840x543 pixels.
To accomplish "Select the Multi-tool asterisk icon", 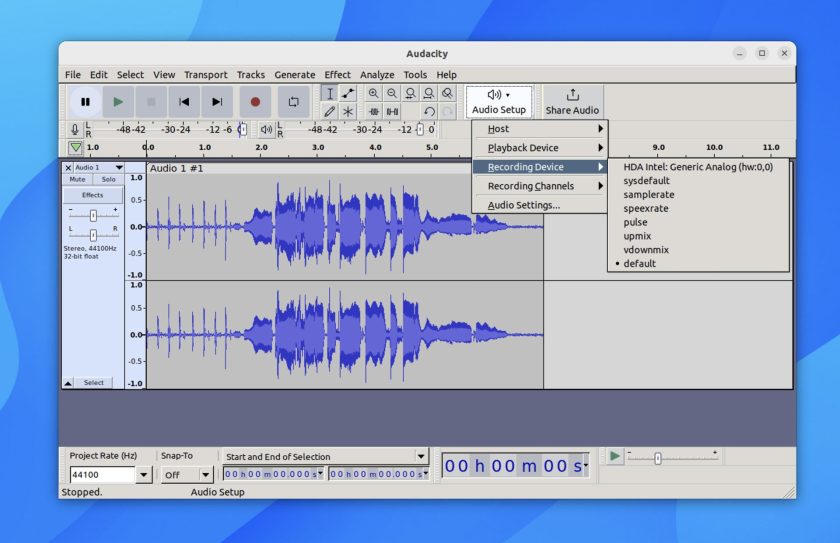I will (348, 111).
